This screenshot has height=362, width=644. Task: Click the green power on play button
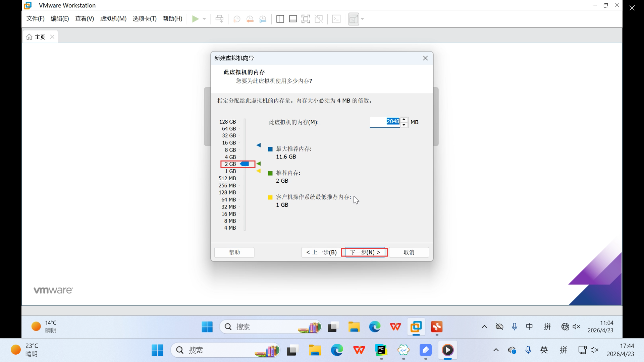(195, 19)
